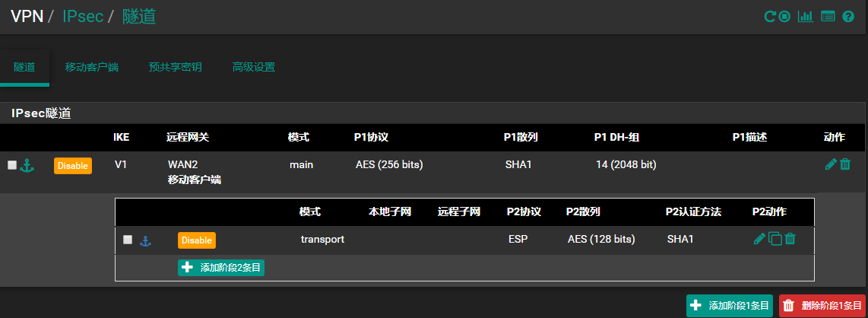This screenshot has height=318, width=868.
Task: Copy the transport phase 2 entry
Action: click(x=775, y=239)
